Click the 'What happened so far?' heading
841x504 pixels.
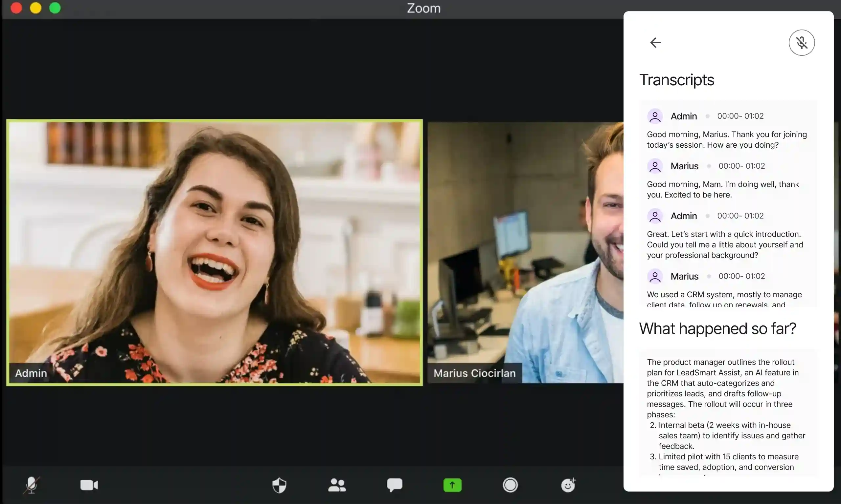(717, 328)
